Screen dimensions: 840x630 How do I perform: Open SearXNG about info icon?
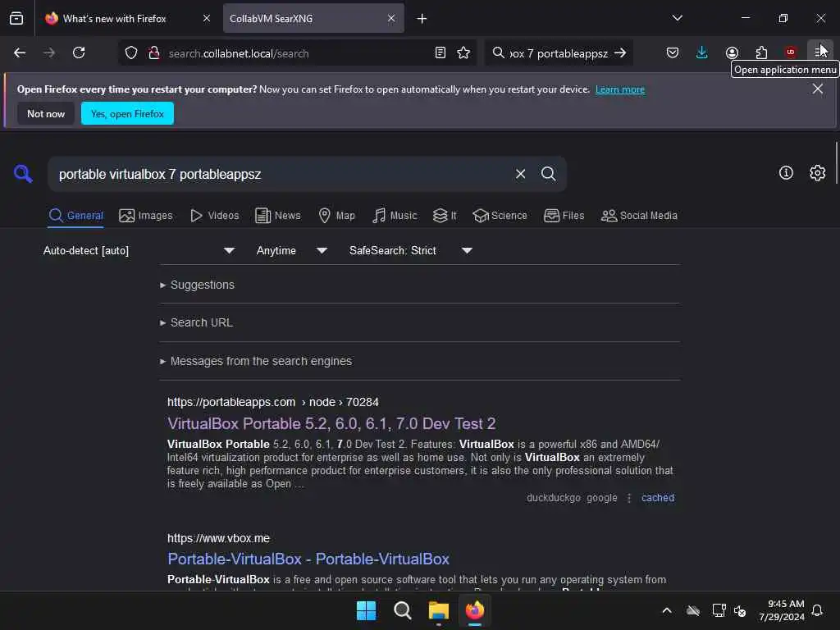(x=786, y=172)
